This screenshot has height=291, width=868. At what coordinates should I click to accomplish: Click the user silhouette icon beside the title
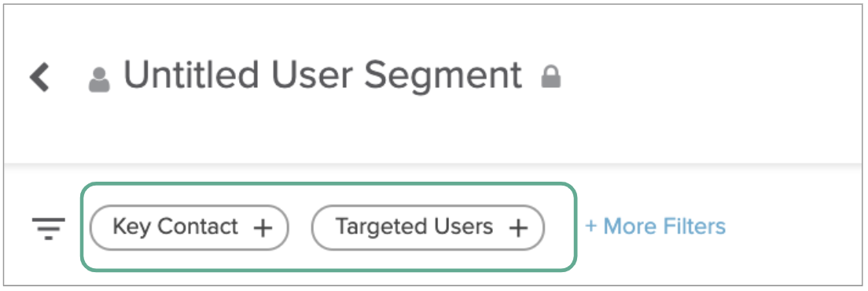[100, 79]
